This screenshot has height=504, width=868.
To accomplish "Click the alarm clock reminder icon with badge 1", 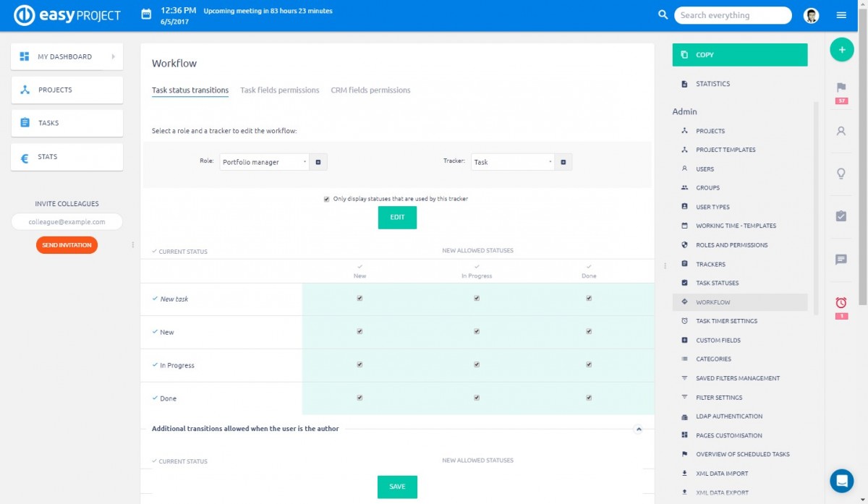I will point(841,304).
